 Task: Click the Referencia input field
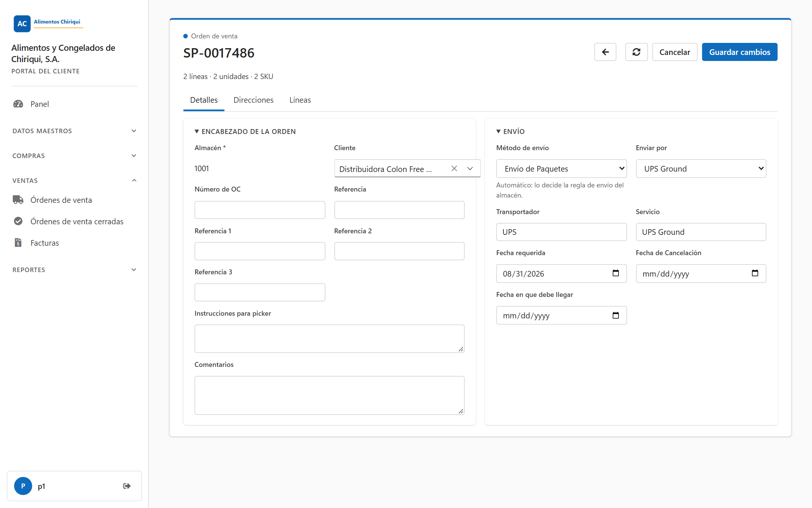pos(399,210)
